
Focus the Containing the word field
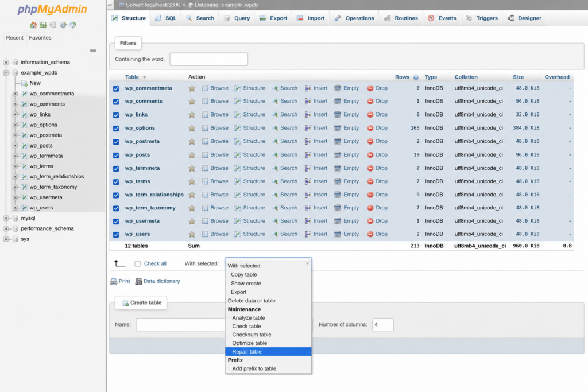[209, 59]
